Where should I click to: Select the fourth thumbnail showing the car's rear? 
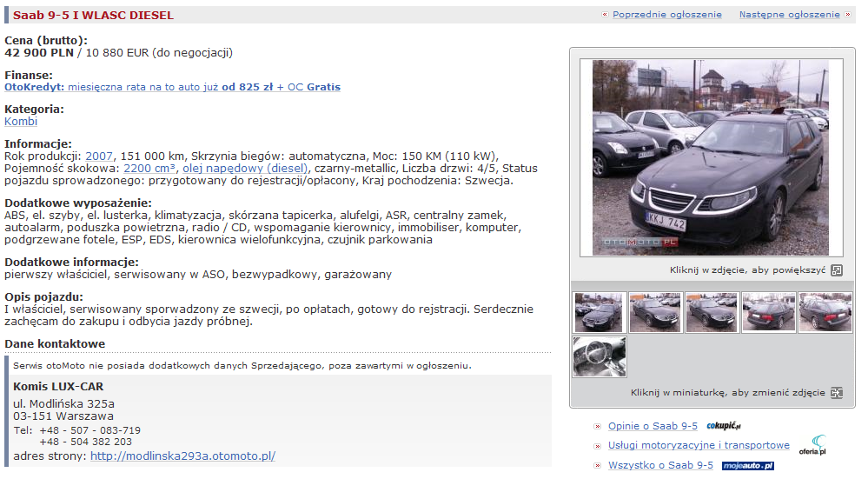[x=768, y=312]
